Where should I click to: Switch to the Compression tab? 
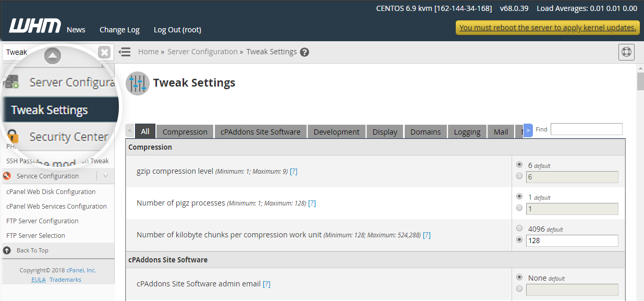click(185, 132)
